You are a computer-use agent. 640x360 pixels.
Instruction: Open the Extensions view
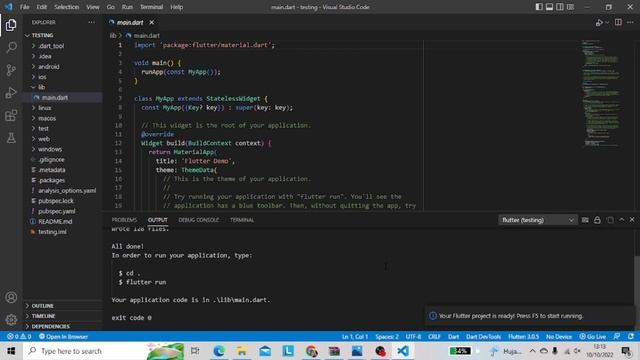coord(11,116)
